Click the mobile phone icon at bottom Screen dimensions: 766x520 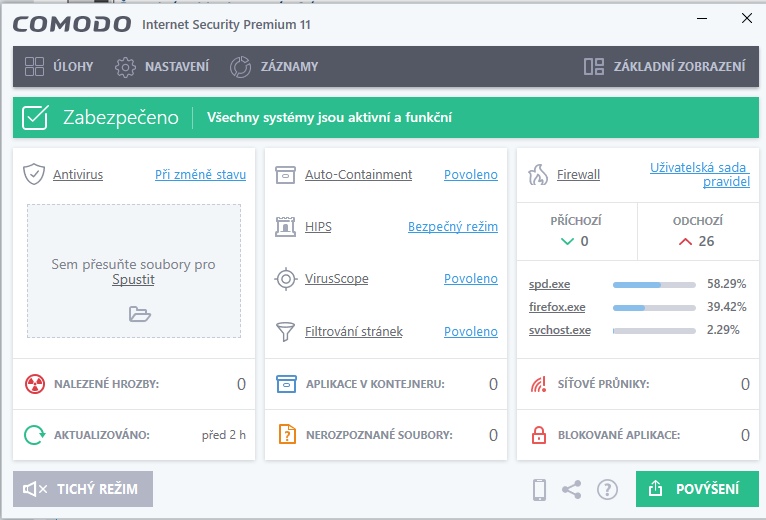(539, 489)
